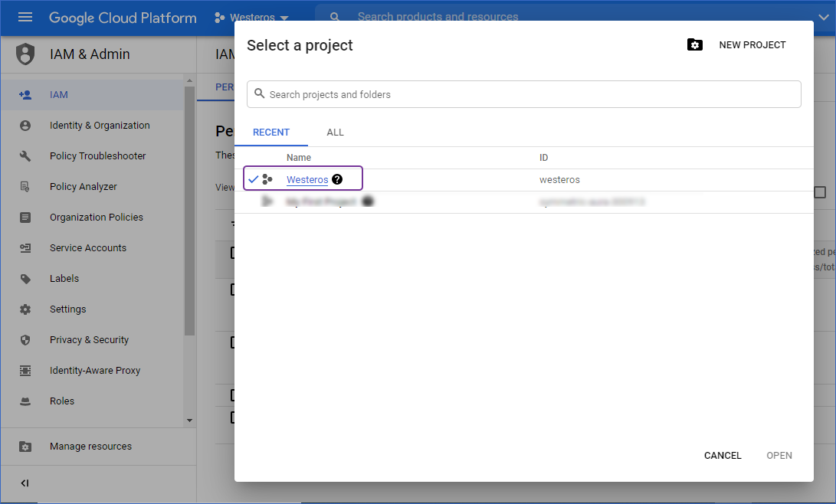This screenshot has width=836, height=504.
Task: Open Organization Policies
Action: [x=97, y=218]
